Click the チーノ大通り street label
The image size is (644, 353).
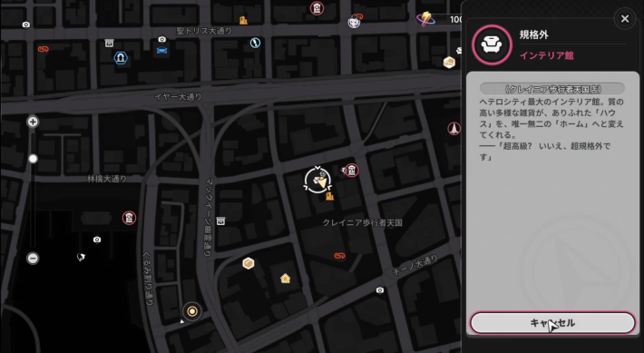tap(415, 265)
